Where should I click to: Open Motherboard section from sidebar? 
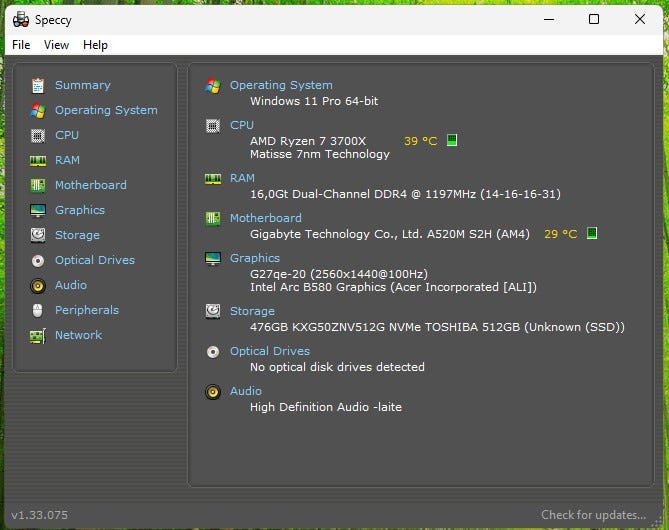[91, 185]
